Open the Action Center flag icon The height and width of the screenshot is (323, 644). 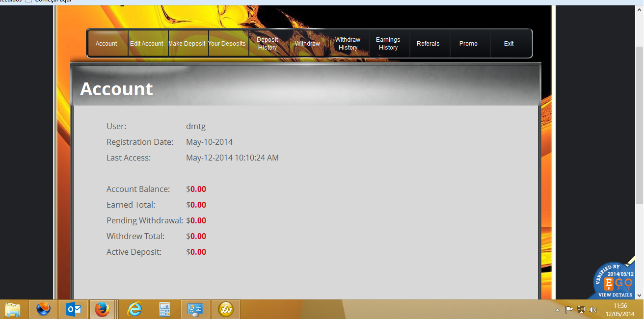(x=569, y=310)
